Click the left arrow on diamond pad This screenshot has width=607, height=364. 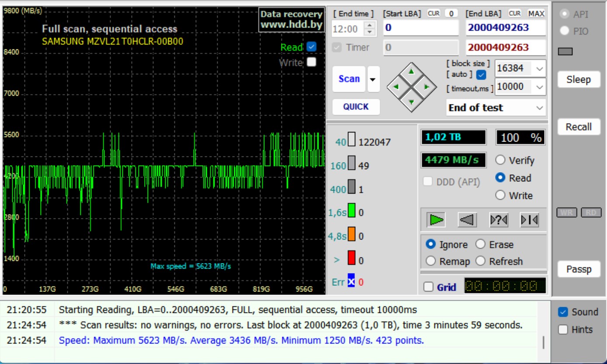pyautogui.click(x=396, y=87)
